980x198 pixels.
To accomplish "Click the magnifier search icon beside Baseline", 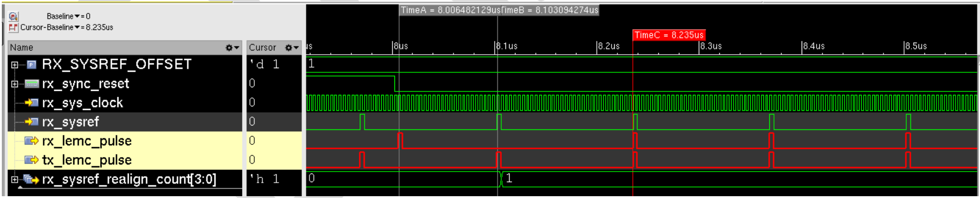I will pos(13,16).
